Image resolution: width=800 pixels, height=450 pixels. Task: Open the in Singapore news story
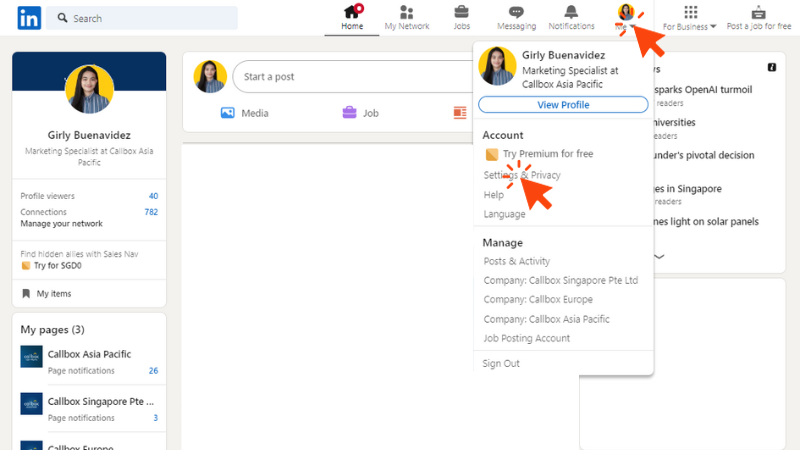point(688,189)
